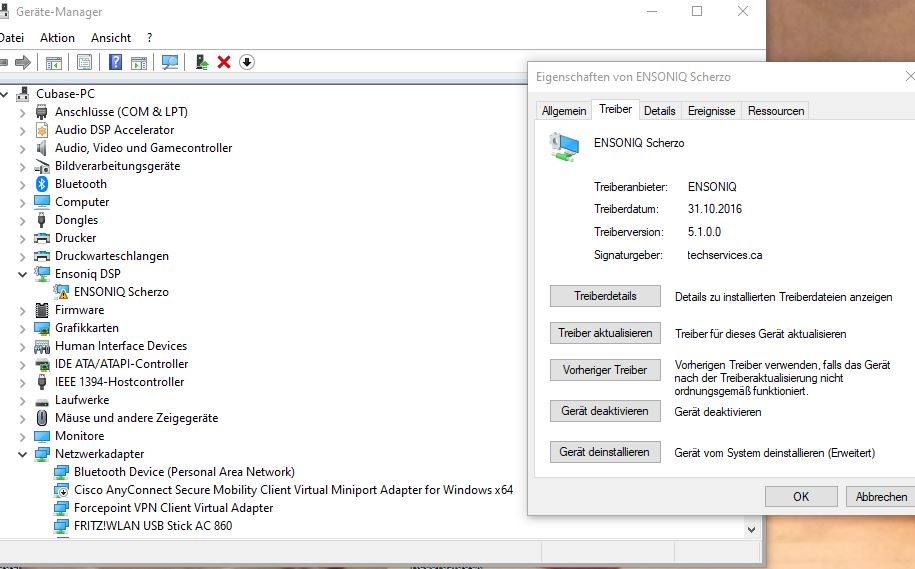Open the ? help menu
The height and width of the screenshot is (569, 915).
[149, 38]
